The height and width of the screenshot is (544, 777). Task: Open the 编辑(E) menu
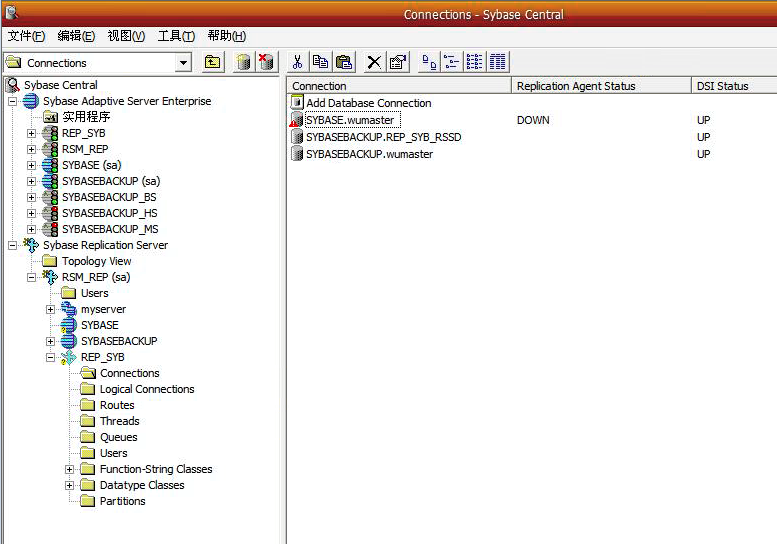76,36
